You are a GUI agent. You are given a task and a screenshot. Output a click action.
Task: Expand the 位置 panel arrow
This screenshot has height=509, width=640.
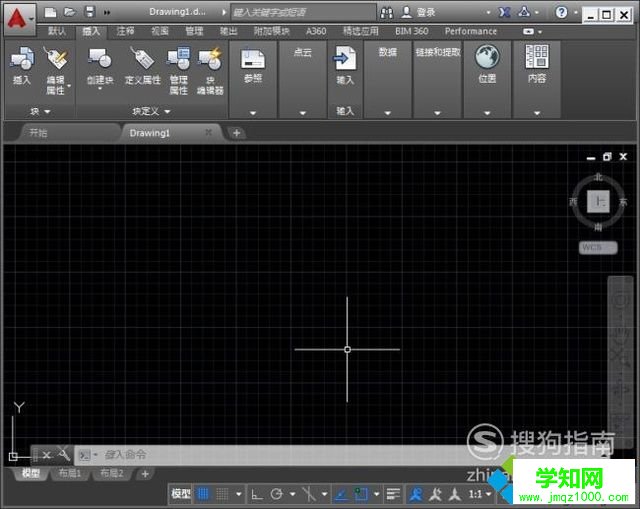[x=487, y=113]
